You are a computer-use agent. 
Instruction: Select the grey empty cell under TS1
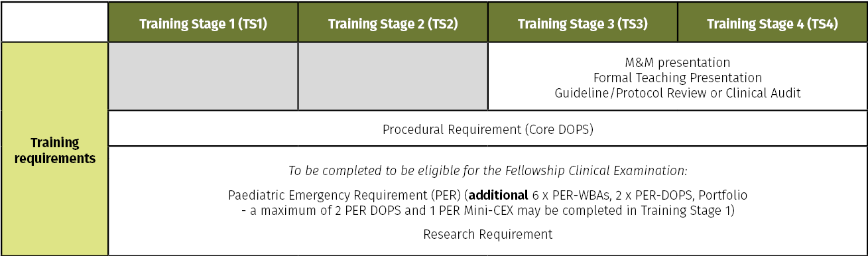coord(203,76)
